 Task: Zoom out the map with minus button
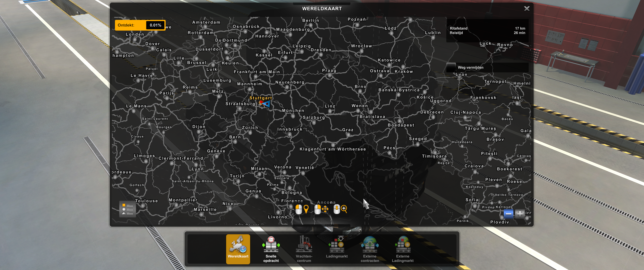508,214
